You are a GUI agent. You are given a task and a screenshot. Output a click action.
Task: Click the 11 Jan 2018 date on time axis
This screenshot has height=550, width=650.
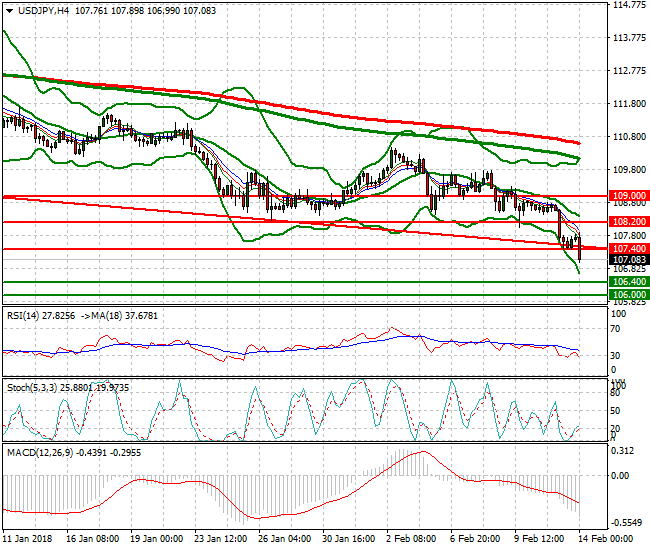(27, 539)
